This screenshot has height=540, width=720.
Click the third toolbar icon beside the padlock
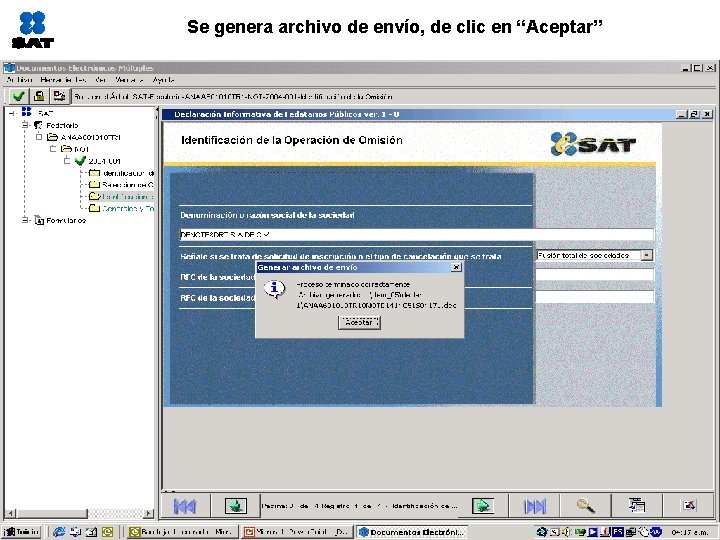(x=59, y=96)
